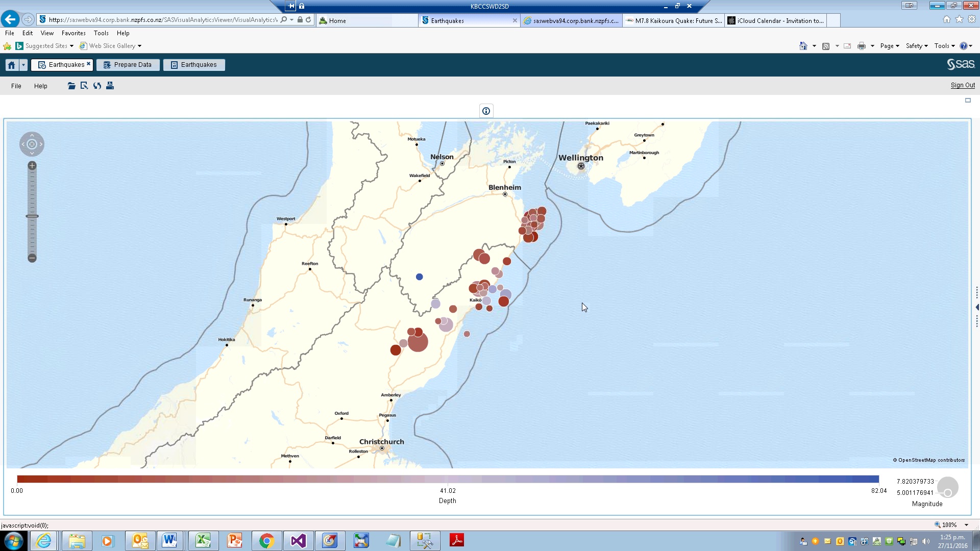Click the command bar Home page icon
980x551 pixels.
[803, 46]
